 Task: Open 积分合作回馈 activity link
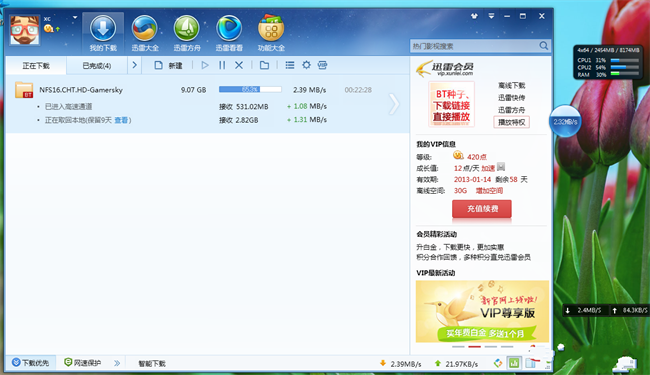click(473, 257)
